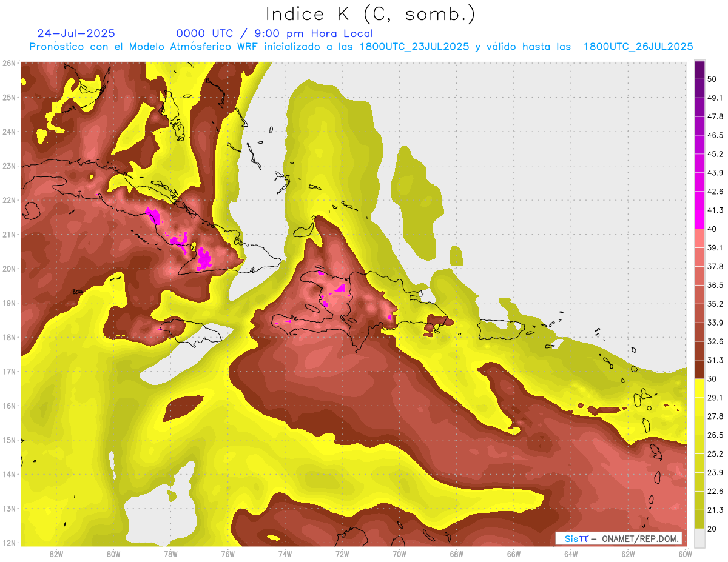The height and width of the screenshot is (562, 728).
Task: Select the magenta swatch above label 40
Action: [x=699, y=219]
